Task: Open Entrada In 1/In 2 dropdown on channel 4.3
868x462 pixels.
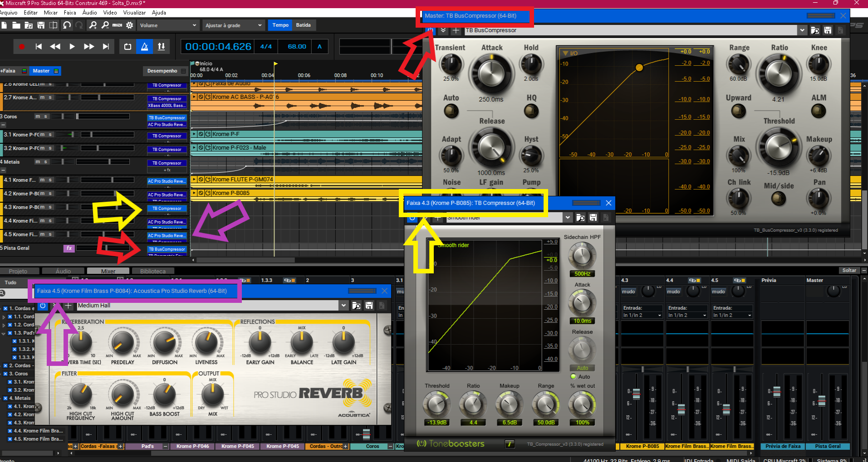Action: [x=642, y=315]
